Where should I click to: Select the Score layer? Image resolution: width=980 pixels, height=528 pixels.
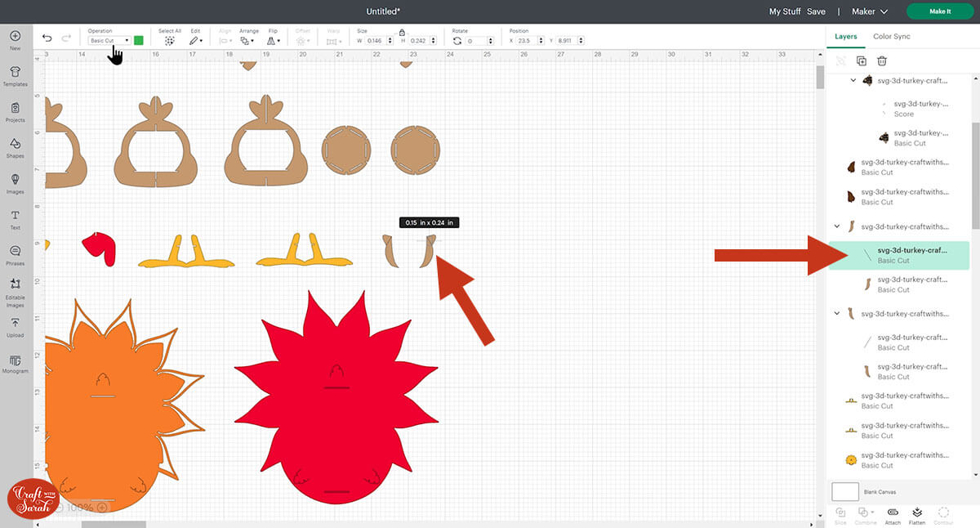click(914, 109)
